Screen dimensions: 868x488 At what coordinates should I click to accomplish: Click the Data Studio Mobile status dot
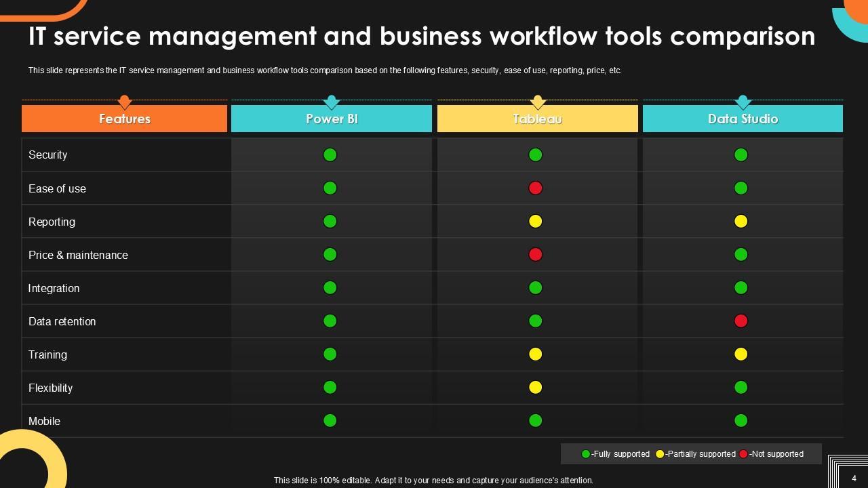coord(741,421)
